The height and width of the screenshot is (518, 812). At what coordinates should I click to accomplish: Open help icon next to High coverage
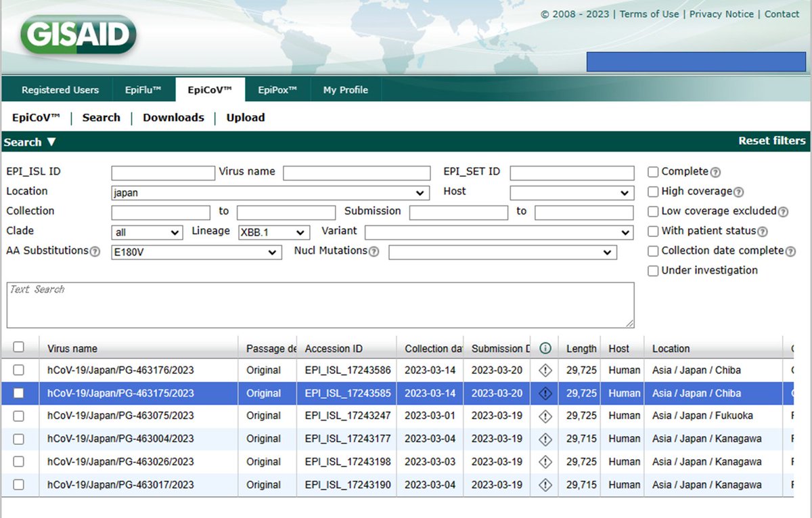click(738, 192)
